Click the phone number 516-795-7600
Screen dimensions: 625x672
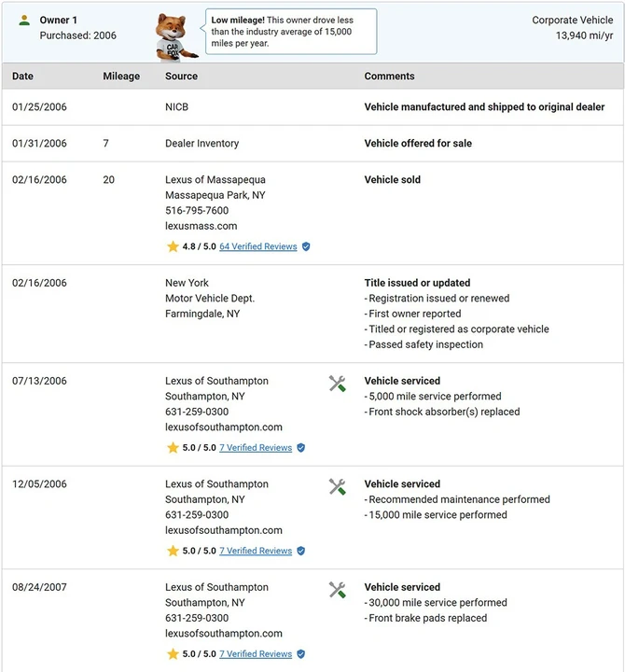[197, 210]
